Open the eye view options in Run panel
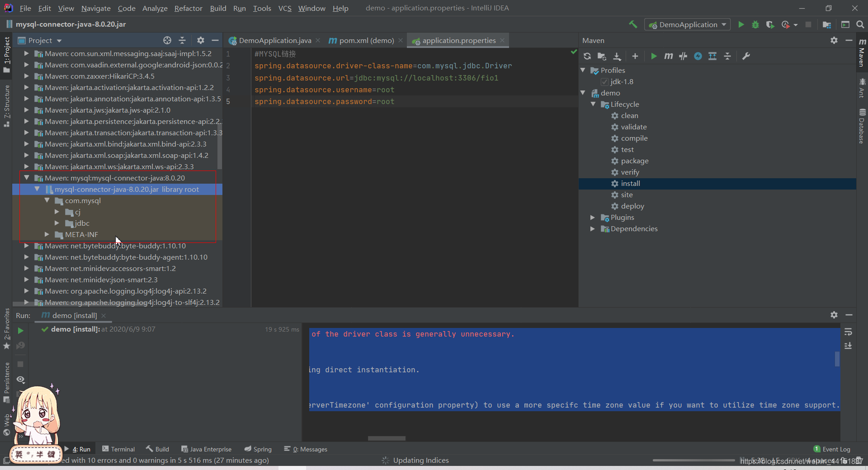This screenshot has width=868, height=470. click(x=20, y=380)
